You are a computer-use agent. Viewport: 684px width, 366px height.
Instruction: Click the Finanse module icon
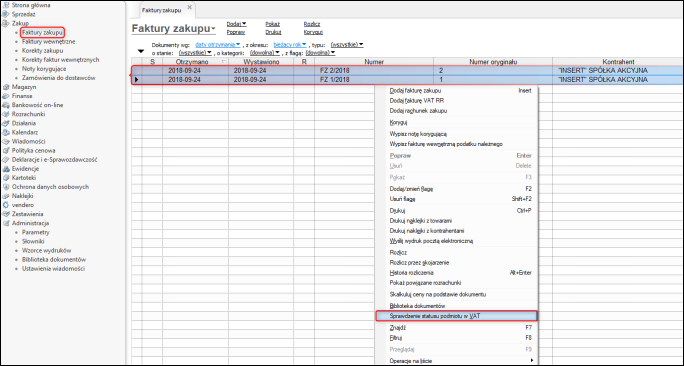tap(6, 96)
